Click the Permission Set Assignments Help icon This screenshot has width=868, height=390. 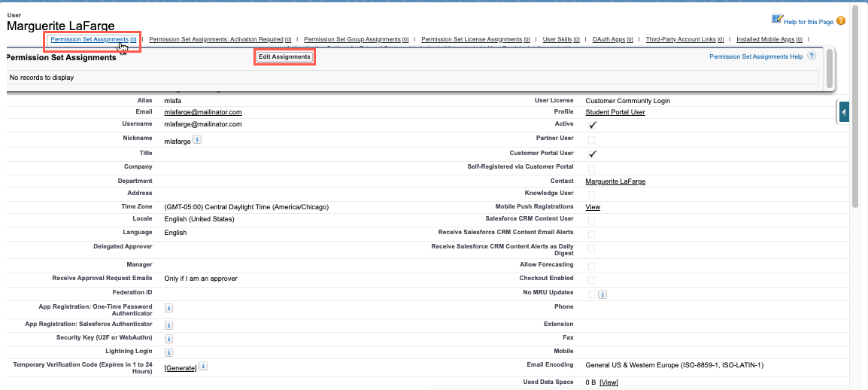[x=812, y=56]
